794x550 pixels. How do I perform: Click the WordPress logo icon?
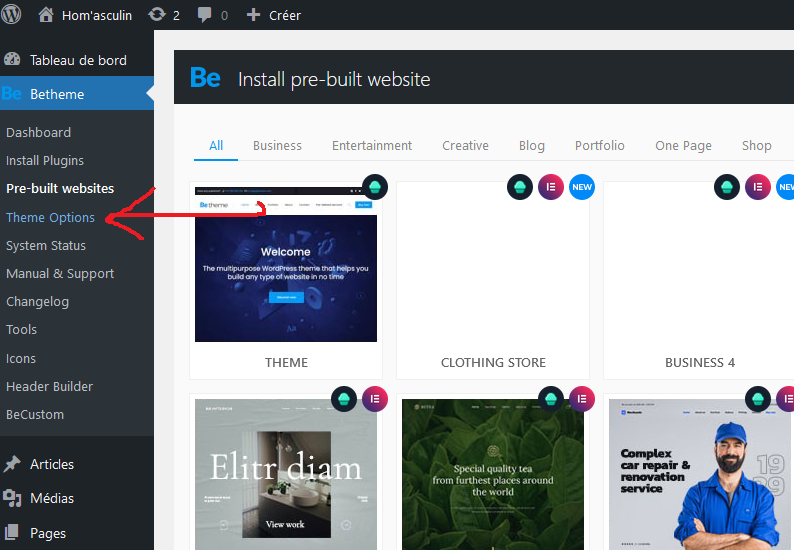(11, 14)
